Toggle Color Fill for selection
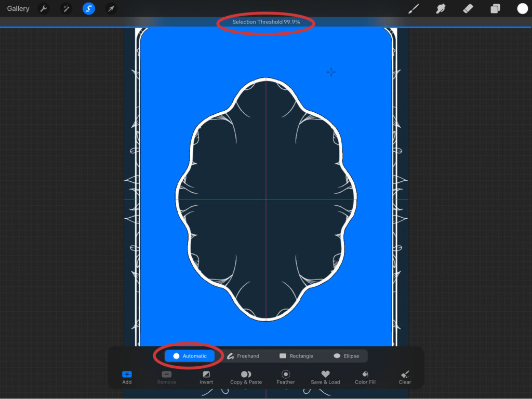532x399 pixels. point(365,377)
